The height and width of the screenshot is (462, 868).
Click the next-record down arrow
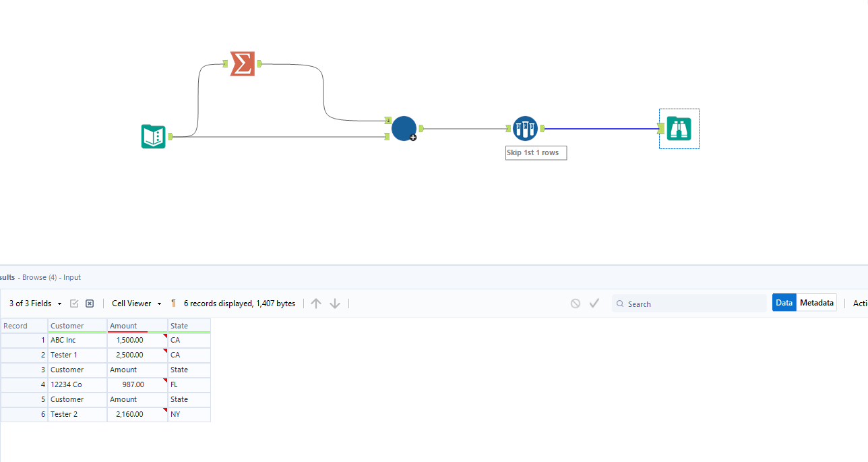coord(335,303)
